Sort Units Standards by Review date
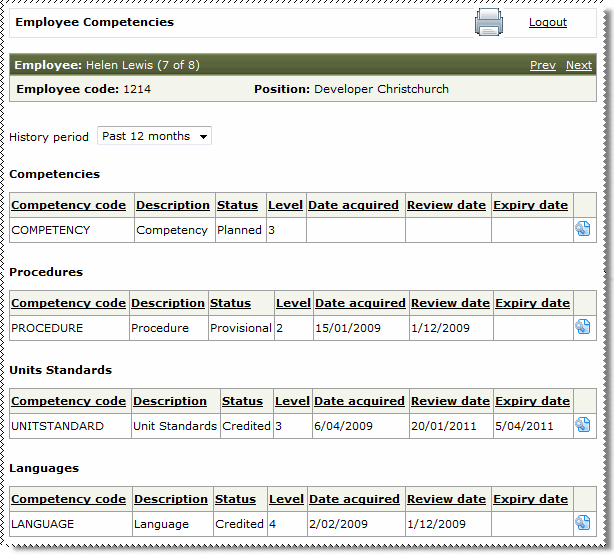Screen dimensions: 614x554 pyautogui.click(x=449, y=401)
